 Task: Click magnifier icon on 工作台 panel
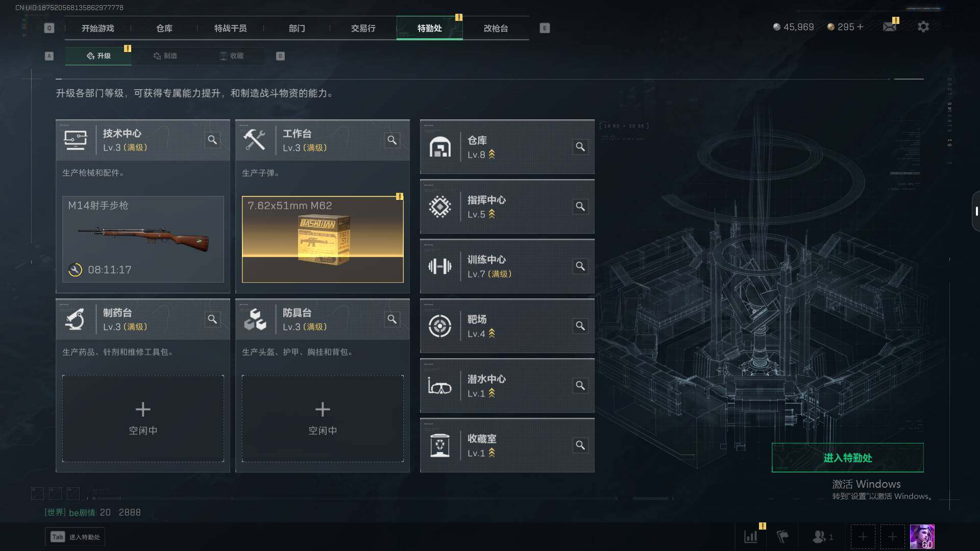click(x=392, y=140)
